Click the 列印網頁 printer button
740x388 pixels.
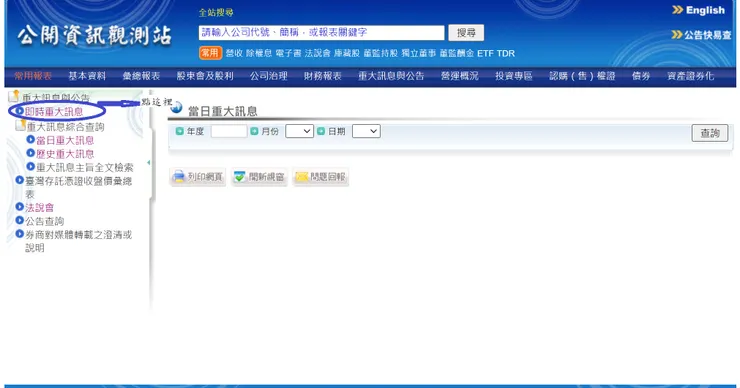[198, 177]
